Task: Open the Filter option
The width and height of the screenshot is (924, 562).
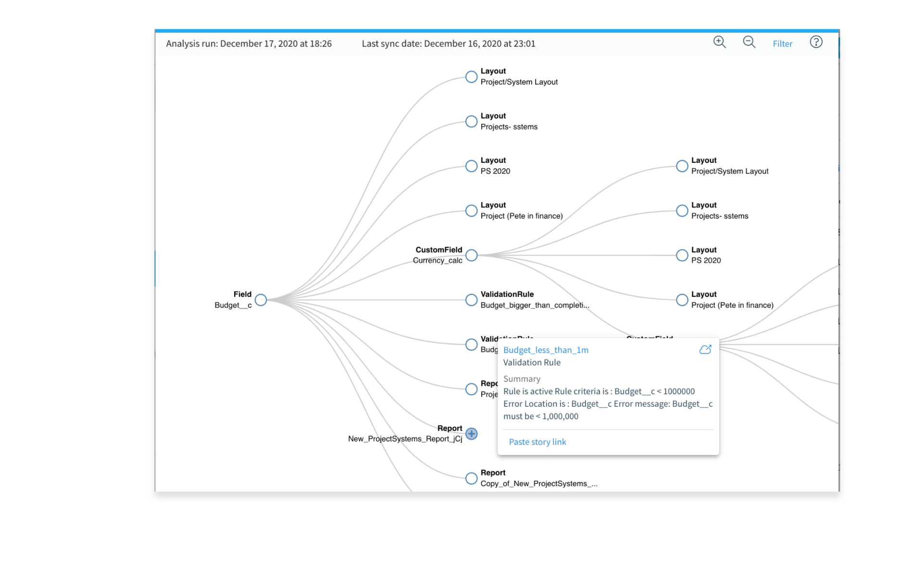Action: click(782, 44)
